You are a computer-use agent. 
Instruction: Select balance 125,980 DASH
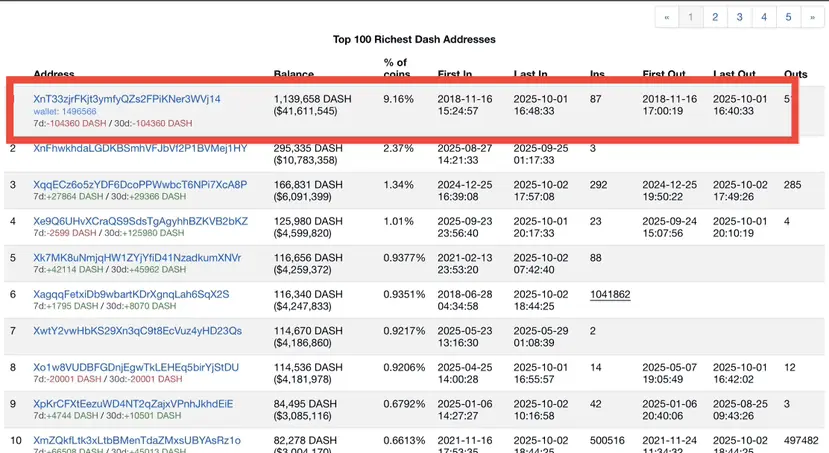[308, 221]
